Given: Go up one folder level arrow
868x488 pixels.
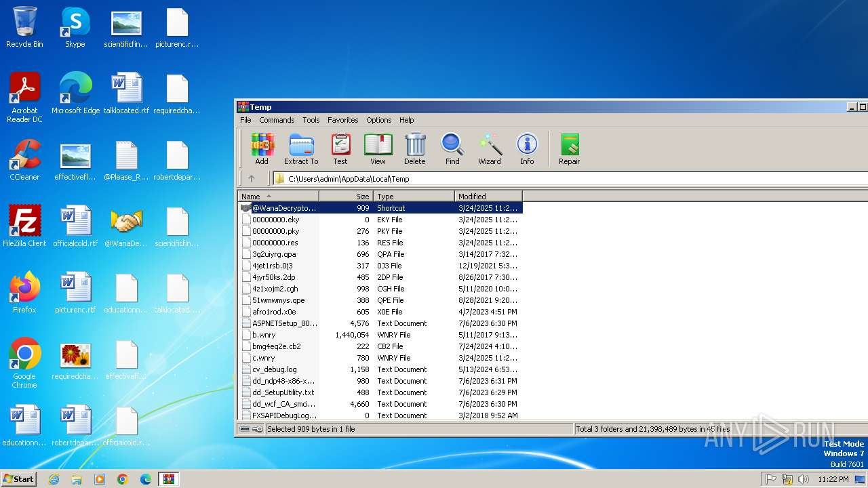Looking at the screenshot, I should pyautogui.click(x=252, y=179).
